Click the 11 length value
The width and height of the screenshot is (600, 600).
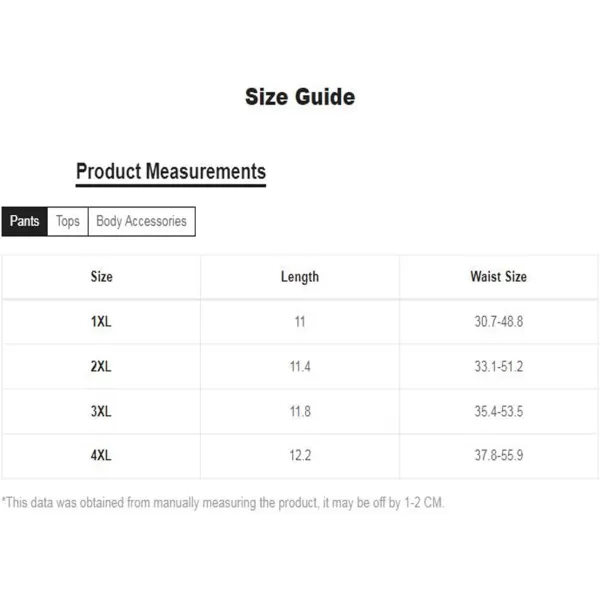(300, 321)
